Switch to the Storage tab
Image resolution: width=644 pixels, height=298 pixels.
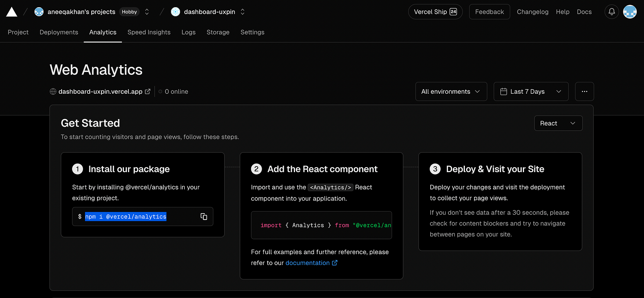(x=218, y=32)
